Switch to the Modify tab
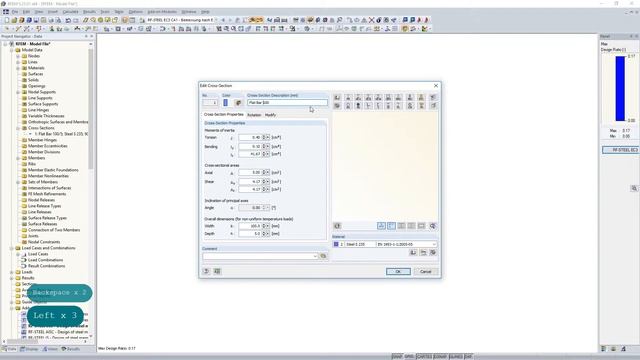Screen dimensions: 640x360 click(270, 115)
